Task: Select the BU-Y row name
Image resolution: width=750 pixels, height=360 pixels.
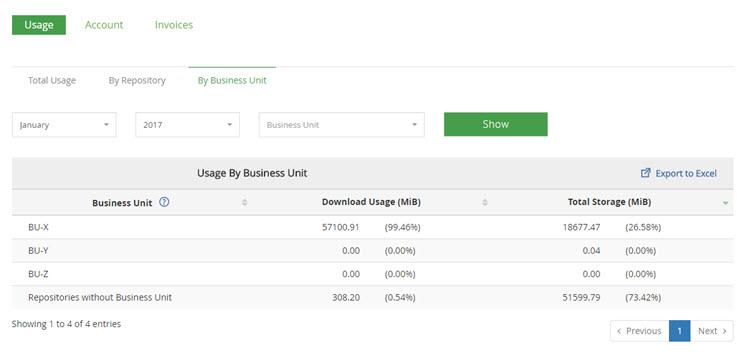Action: 38,251
